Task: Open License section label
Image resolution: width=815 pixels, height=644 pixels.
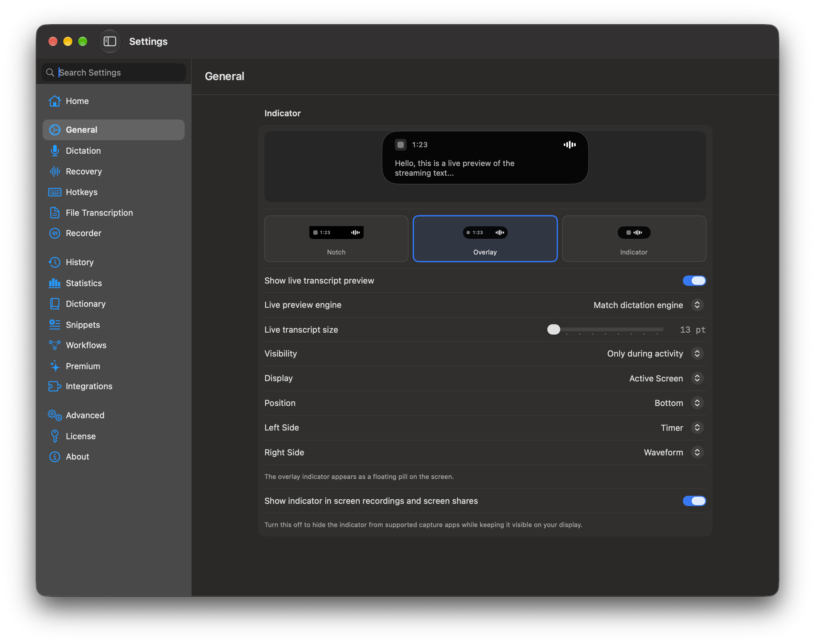Action: pos(81,436)
